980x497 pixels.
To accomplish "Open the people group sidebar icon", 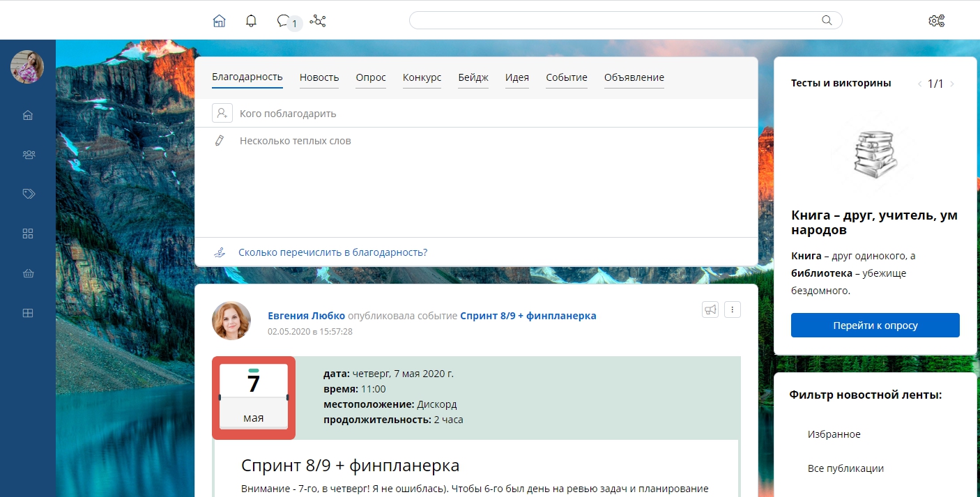I will pos(28,155).
